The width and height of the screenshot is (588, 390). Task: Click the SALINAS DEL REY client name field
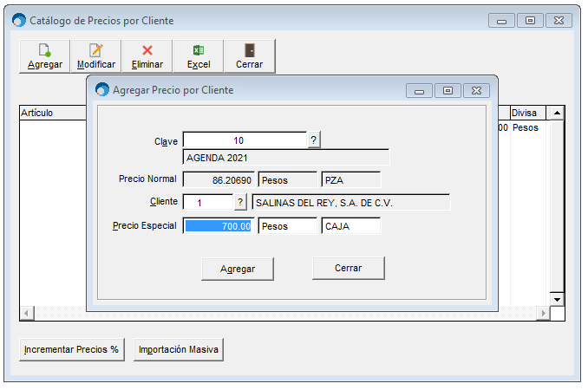(351, 202)
